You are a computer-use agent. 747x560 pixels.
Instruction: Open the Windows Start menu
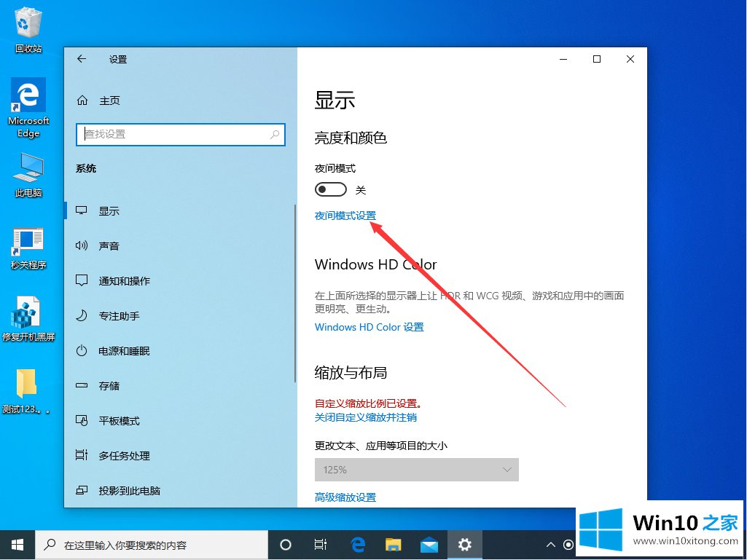(17, 544)
